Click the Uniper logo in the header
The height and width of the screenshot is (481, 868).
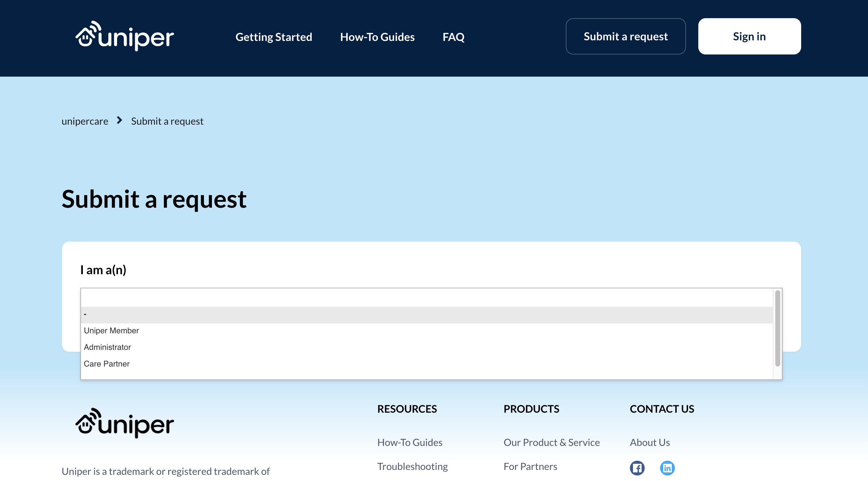125,36
